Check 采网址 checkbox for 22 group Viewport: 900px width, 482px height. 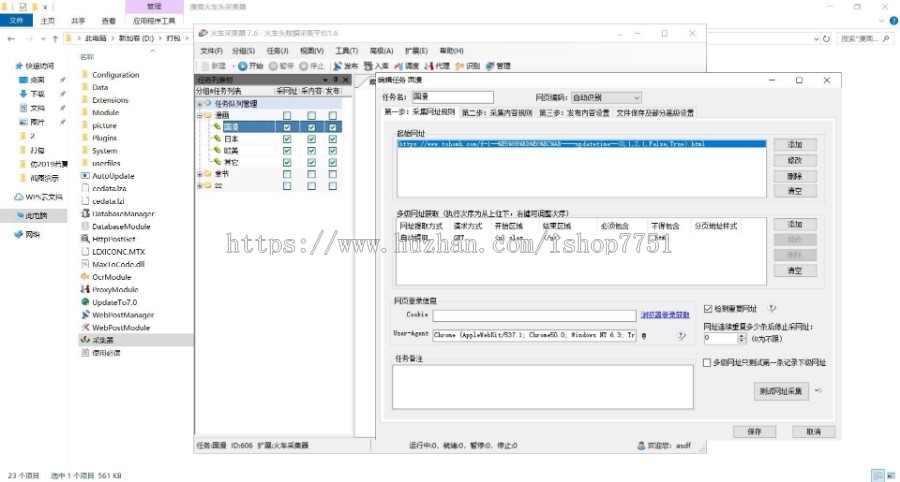[x=287, y=186]
